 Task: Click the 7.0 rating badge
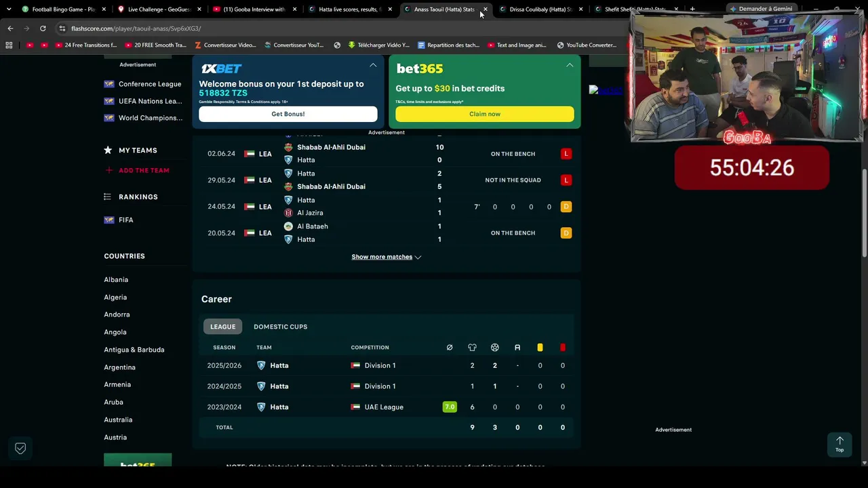click(450, 407)
